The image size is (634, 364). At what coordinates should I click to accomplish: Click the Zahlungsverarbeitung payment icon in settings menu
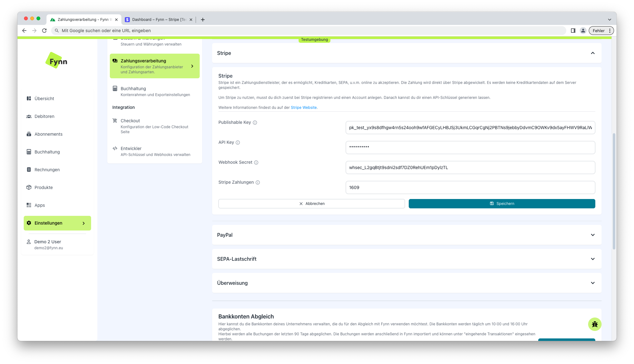[x=115, y=61]
